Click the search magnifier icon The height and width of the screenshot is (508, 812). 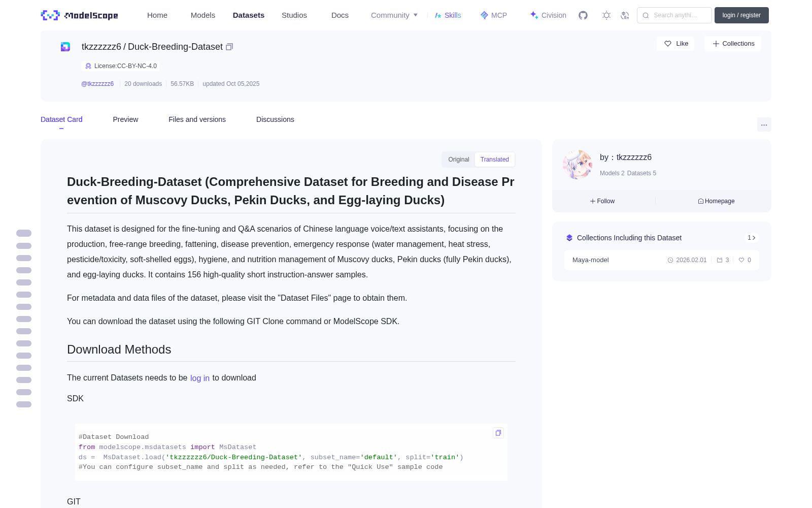click(x=646, y=15)
